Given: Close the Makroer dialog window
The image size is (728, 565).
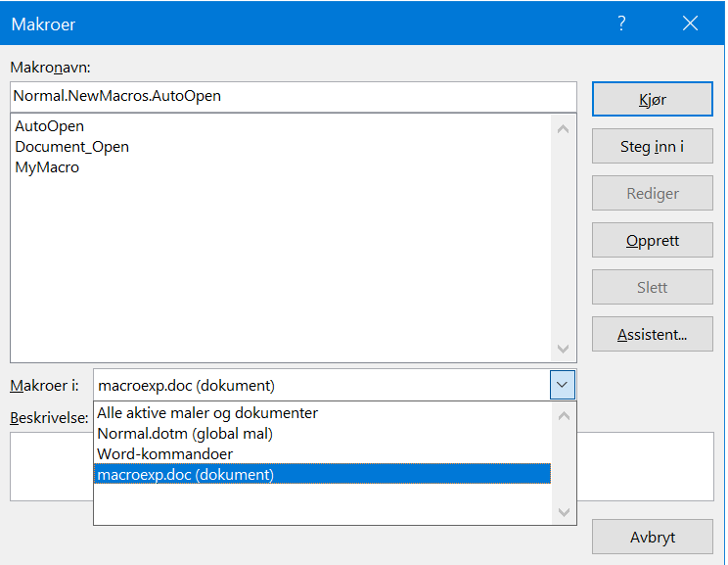Looking at the screenshot, I should point(691,24).
